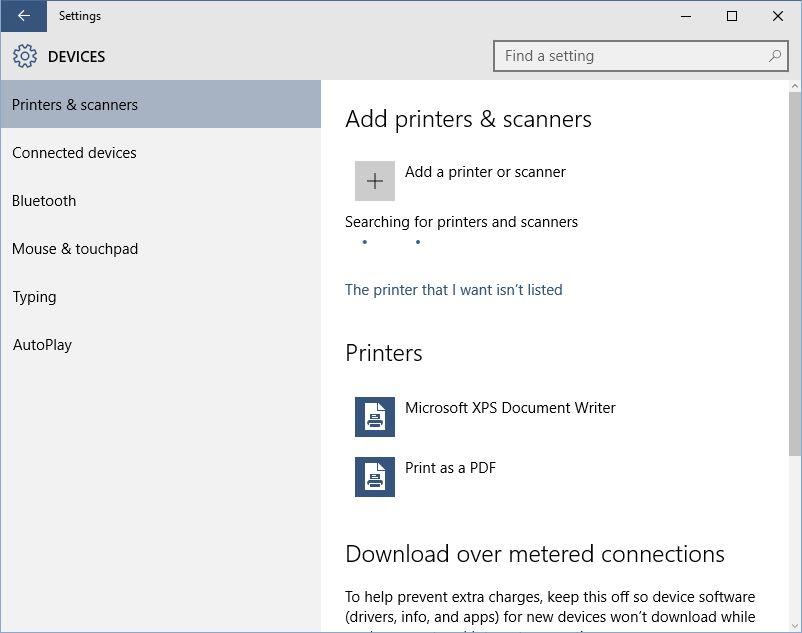Open the Typing settings page

(x=161, y=297)
